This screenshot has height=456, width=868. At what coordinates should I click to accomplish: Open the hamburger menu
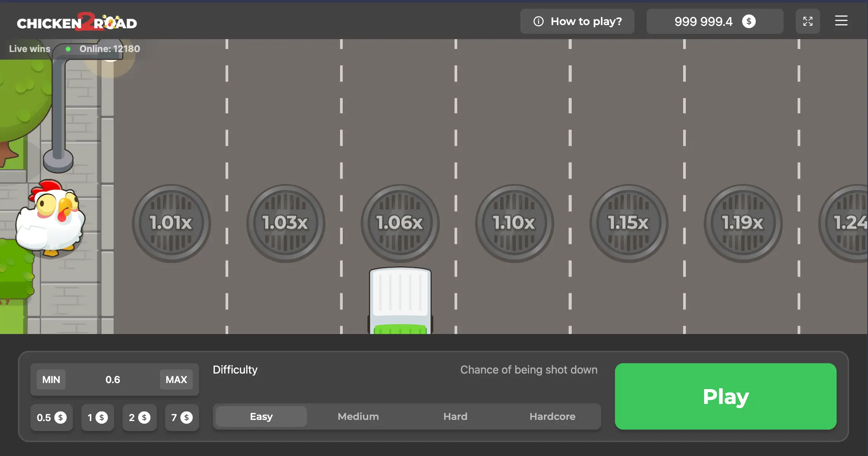[x=841, y=21]
